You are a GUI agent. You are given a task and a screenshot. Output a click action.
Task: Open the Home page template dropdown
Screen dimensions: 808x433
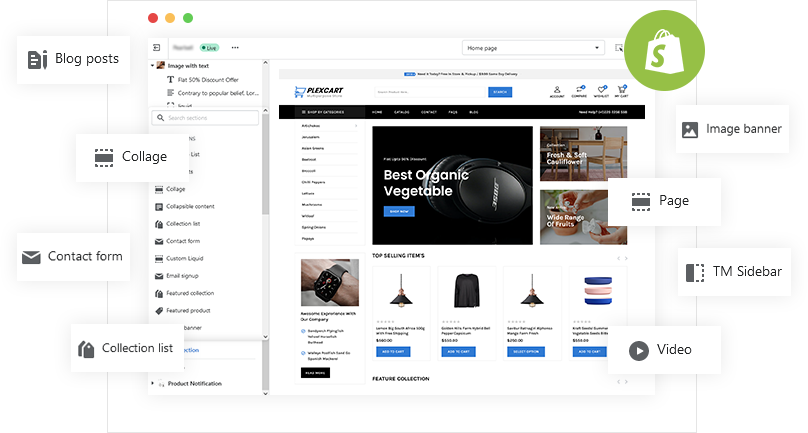[x=533, y=47]
